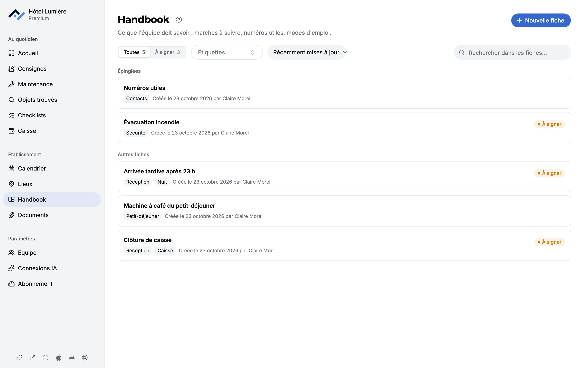Image resolution: width=588 pixels, height=368 pixels.
Task: Open Documents from the sidebar
Action: pyautogui.click(x=52, y=215)
